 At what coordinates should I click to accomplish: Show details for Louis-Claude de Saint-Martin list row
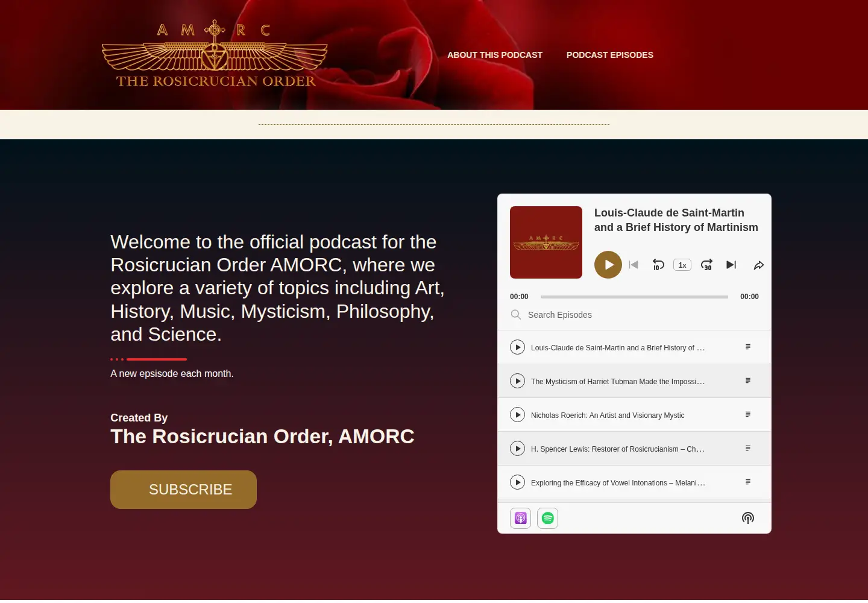[x=748, y=347]
